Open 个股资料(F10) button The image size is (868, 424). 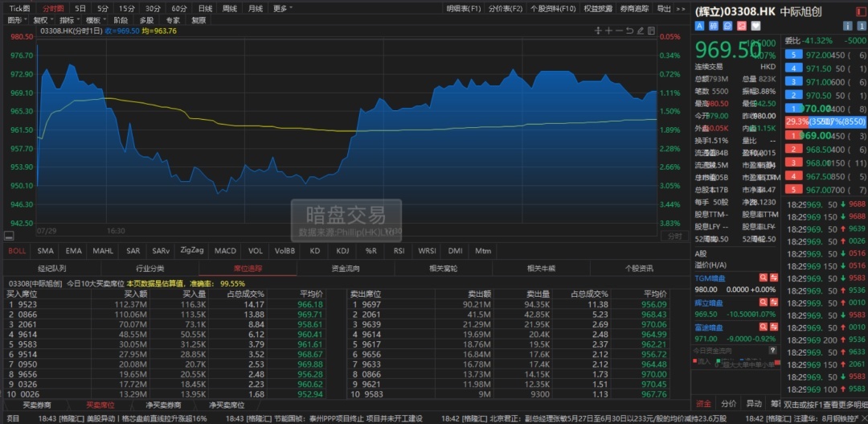[553, 9]
